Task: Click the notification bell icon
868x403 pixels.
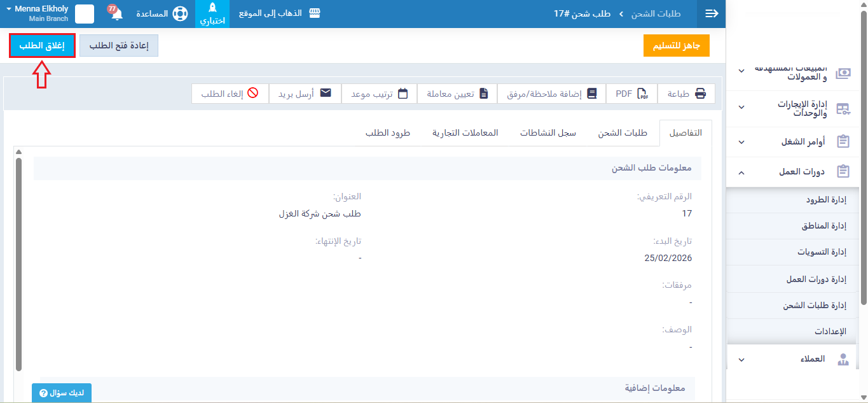Action: (x=116, y=14)
